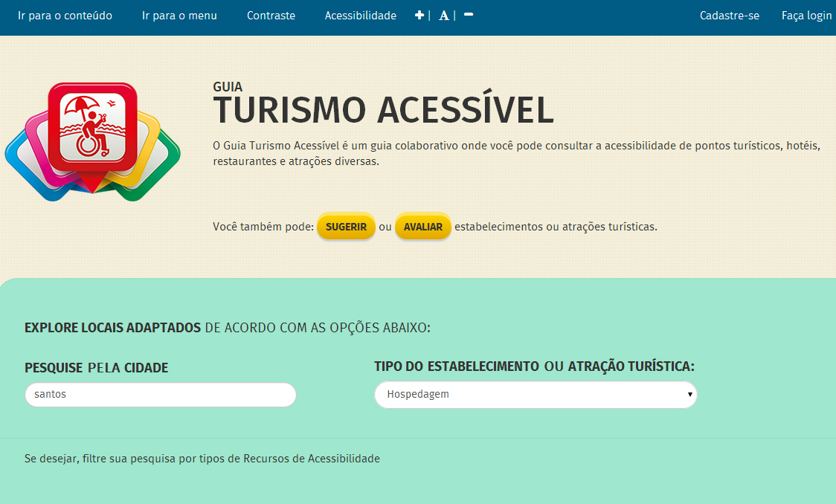The height and width of the screenshot is (504, 836).
Task: Select Cadastre-se in the top bar
Action: click(730, 15)
